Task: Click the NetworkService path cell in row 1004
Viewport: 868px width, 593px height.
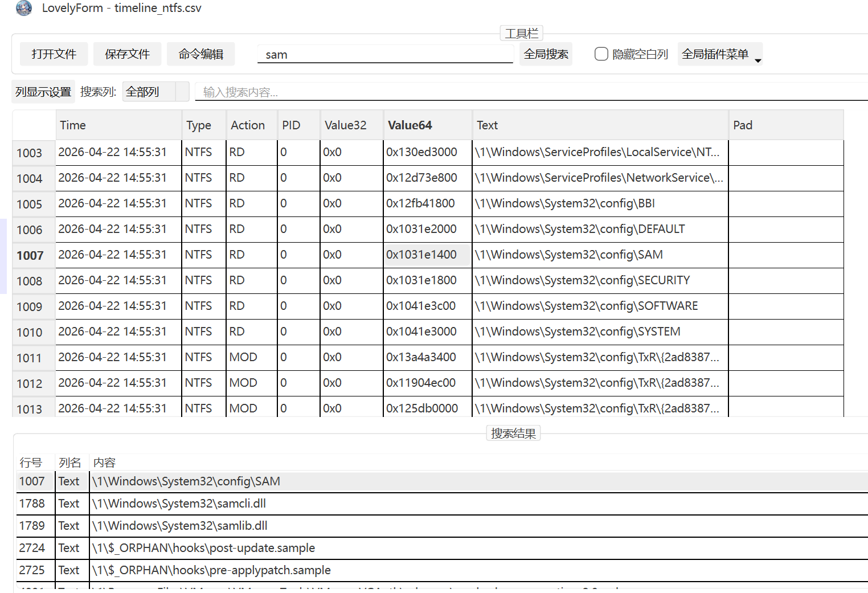Action: tap(600, 178)
